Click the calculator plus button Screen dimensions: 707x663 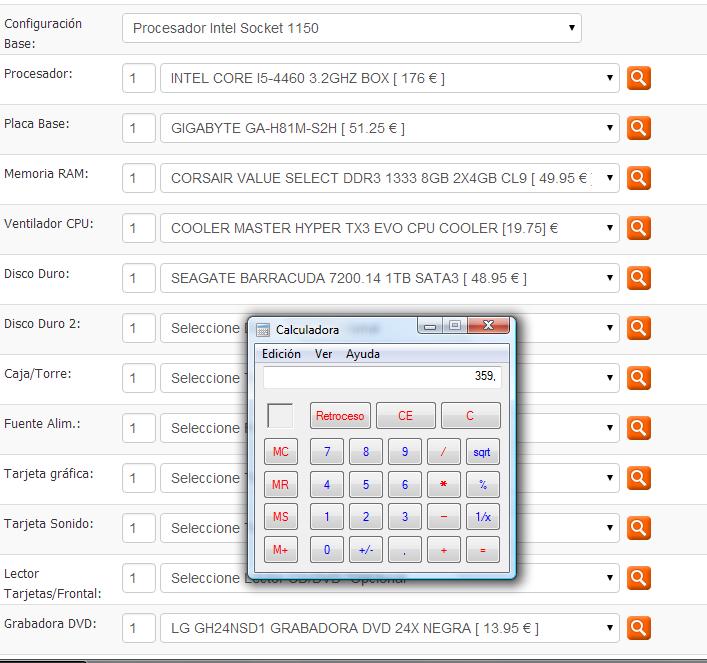tap(444, 550)
